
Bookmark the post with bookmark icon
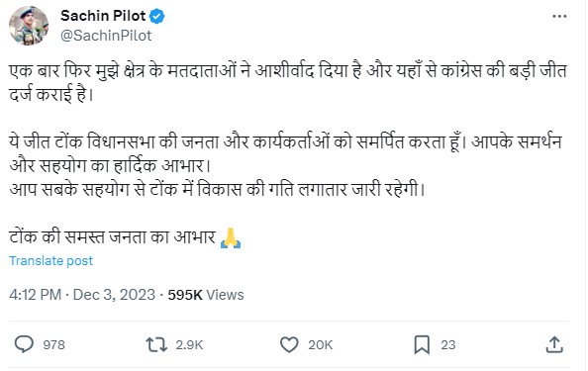pos(422,344)
